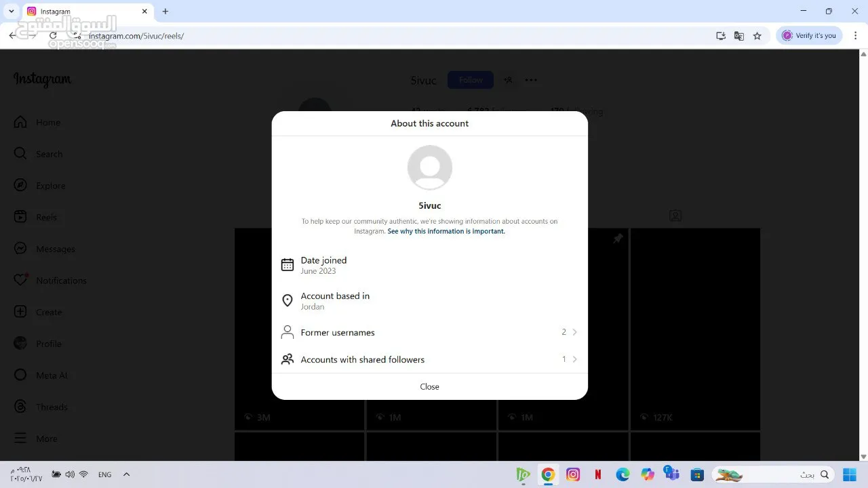868x488 pixels.
Task: Click the pinned reel thumbnail
Action: coord(563,329)
